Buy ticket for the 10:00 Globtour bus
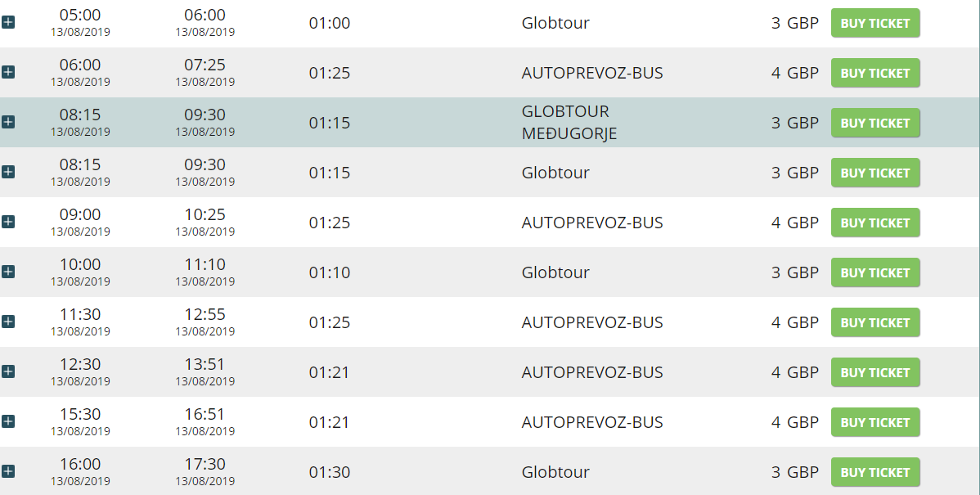 [x=875, y=272]
